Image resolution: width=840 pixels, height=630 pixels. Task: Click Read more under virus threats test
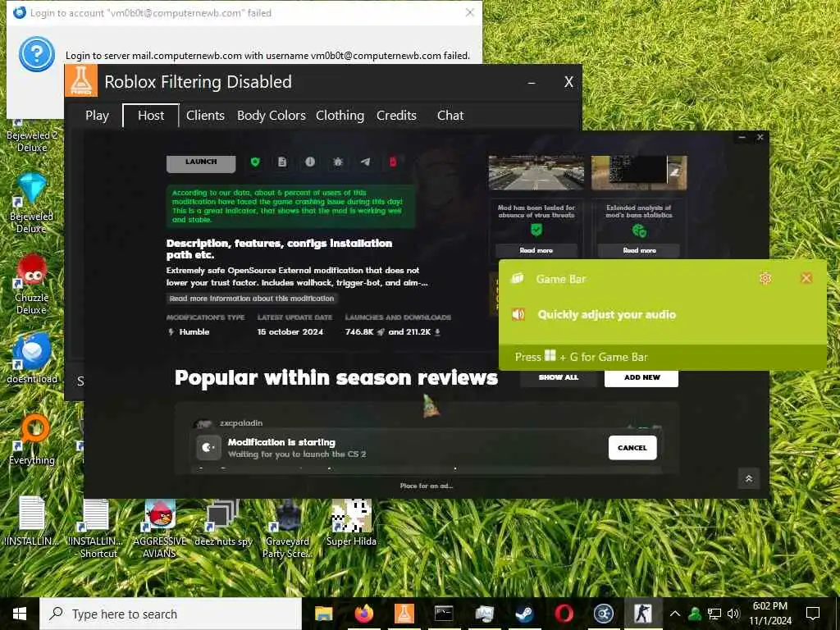[x=536, y=250]
